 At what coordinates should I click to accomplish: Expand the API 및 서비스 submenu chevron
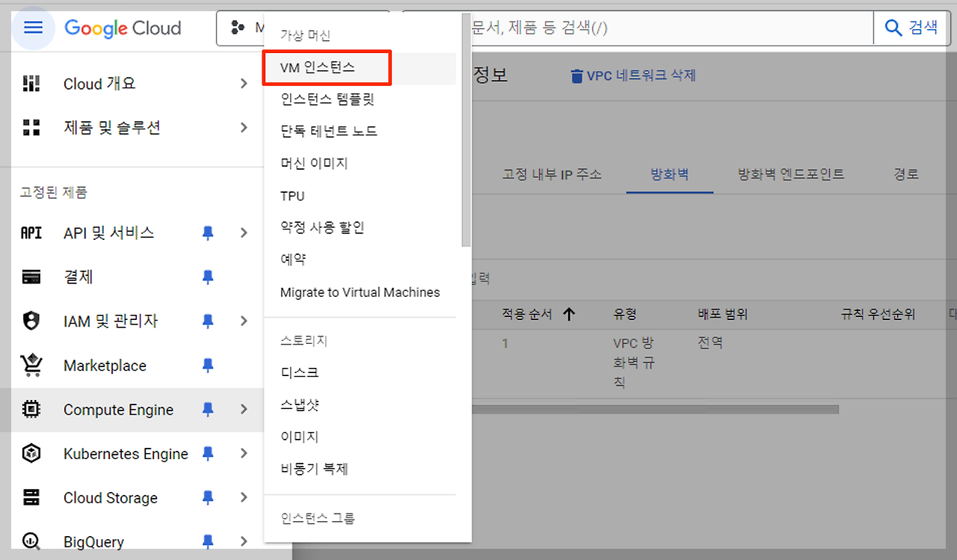(244, 233)
